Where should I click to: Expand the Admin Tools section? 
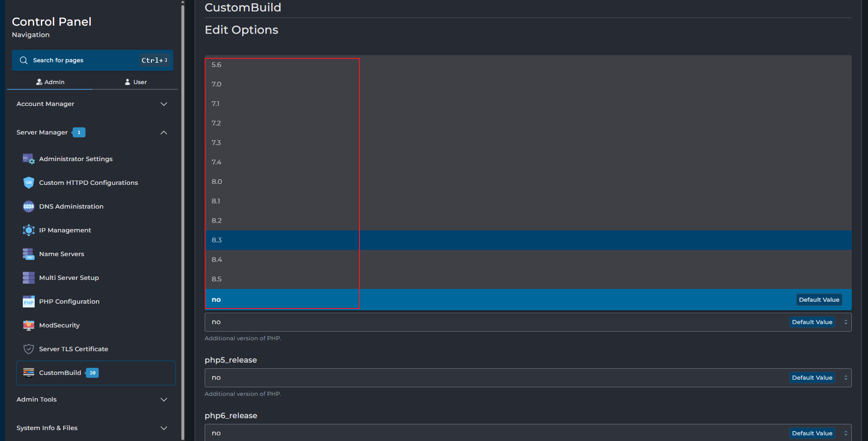pos(163,400)
